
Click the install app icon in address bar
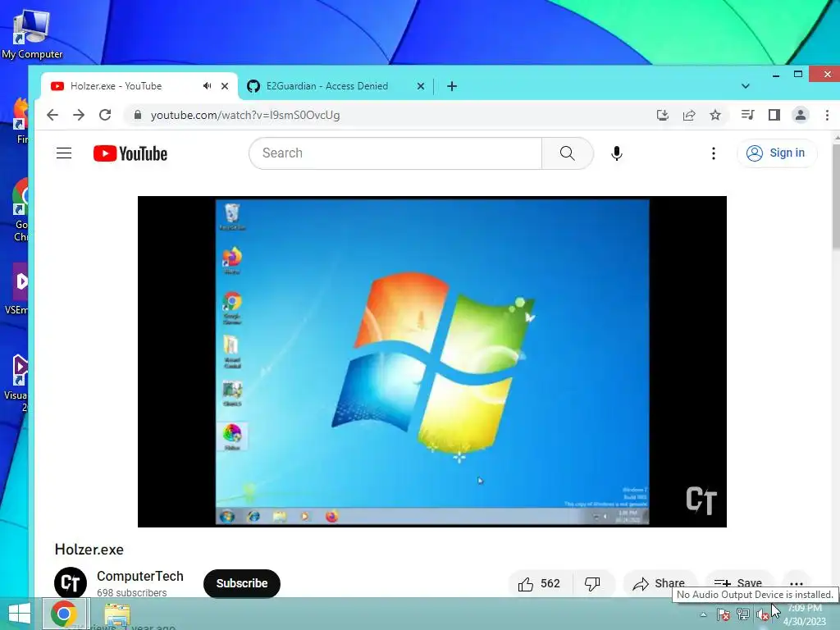tap(663, 115)
